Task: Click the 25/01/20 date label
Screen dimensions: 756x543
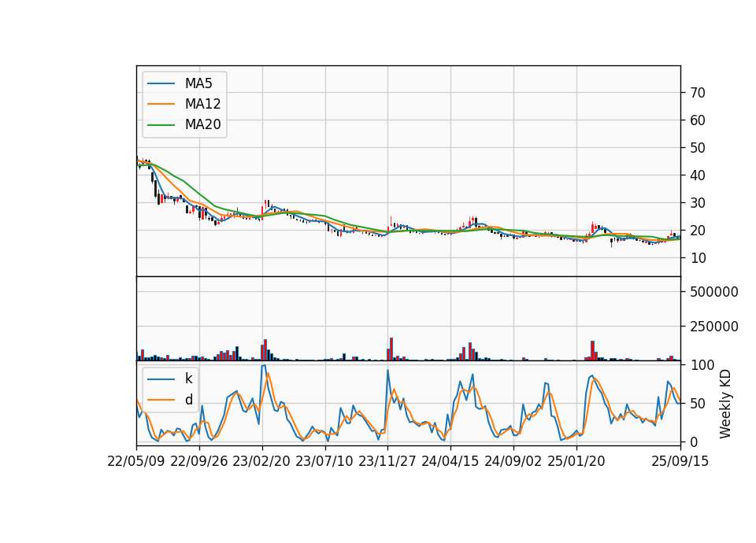Action: pyautogui.click(x=576, y=461)
